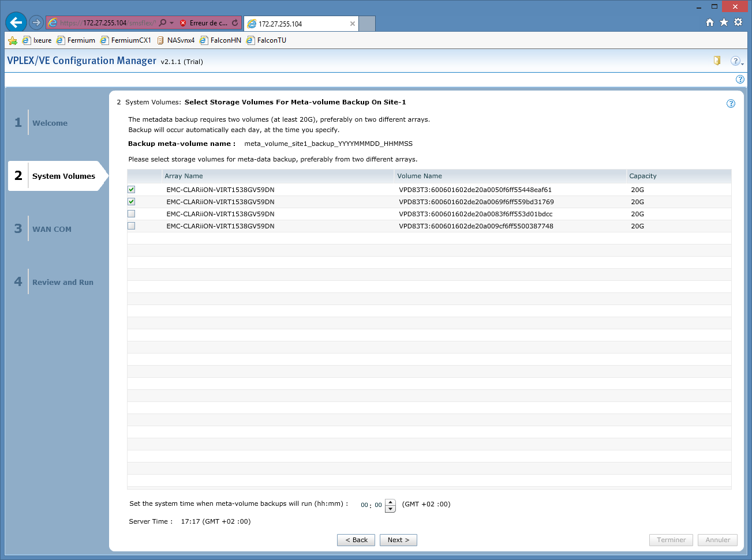Uncheck the second volume ending bd31769
This screenshot has height=560, width=752.
[132, 202]
